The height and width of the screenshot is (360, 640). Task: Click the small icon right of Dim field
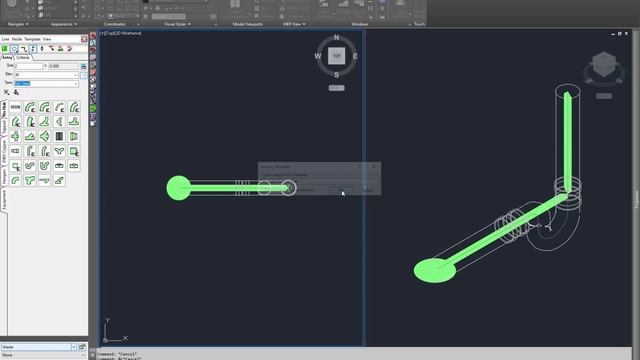84,75
